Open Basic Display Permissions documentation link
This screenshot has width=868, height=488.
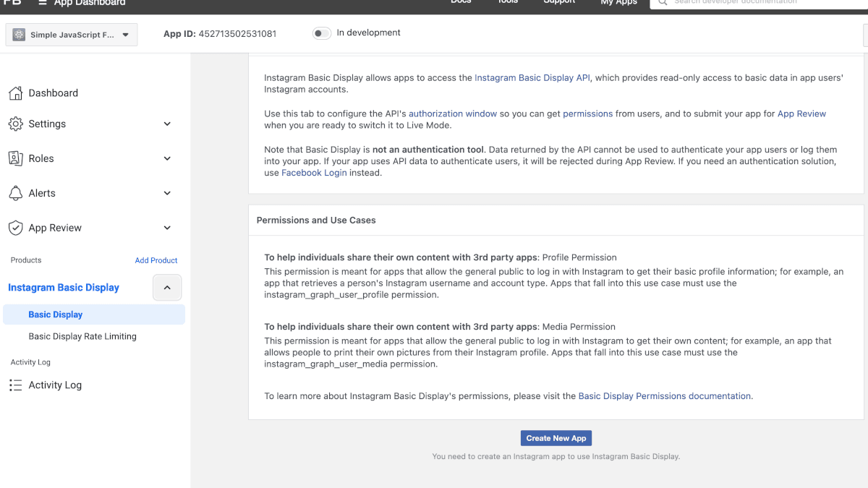point(665,396)
